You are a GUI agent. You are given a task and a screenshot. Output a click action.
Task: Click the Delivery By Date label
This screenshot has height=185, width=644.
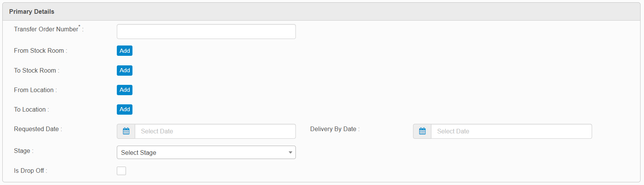tap(333, 129)
